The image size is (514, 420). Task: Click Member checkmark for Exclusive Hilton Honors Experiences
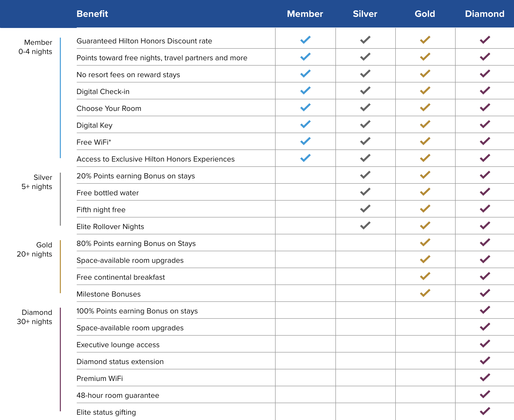click(x=305, y=158)
